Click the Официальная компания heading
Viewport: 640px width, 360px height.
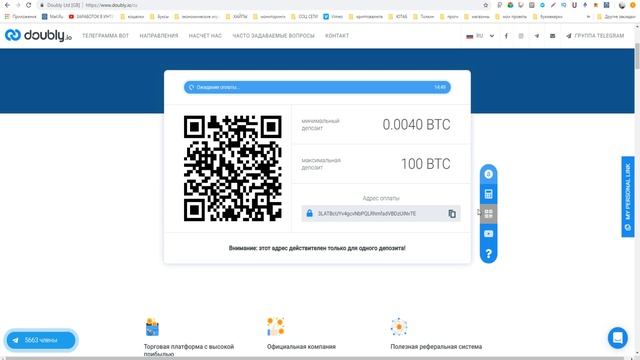[x=301, y=347]
